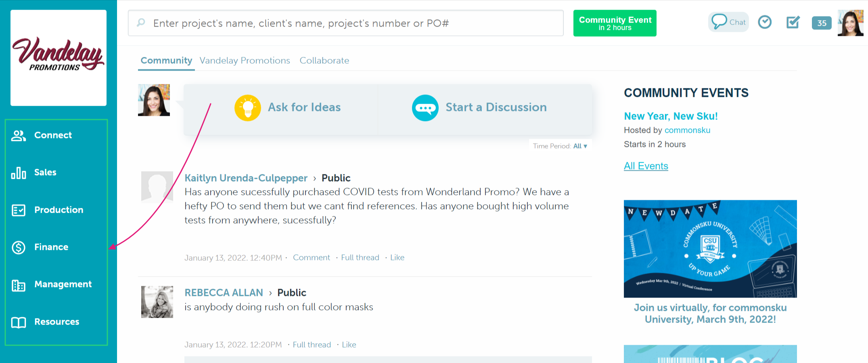The image size is (868, 363).
Task: Open the Production menu label
Action: [59, 210]
